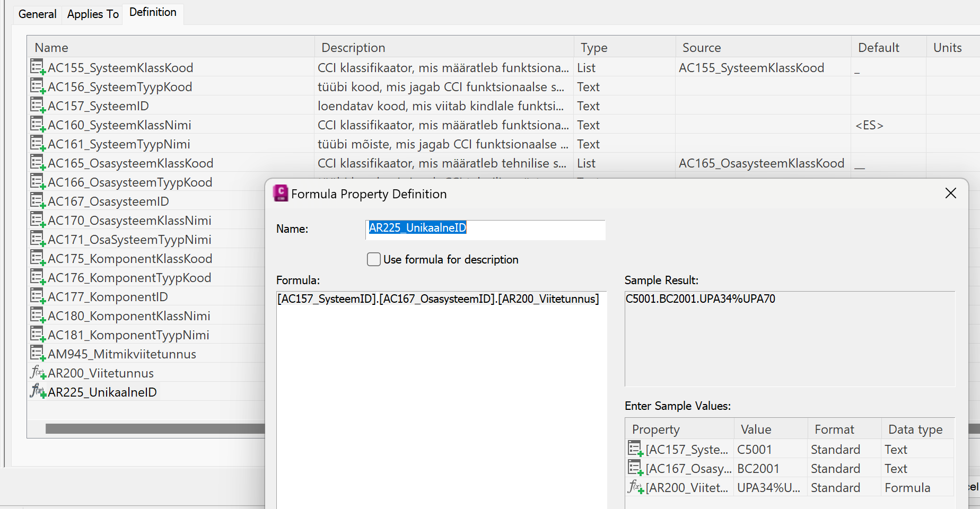Screen dimensions: 980x509
Task: Enable Use formula for description checkbox
Action: pos(374,259)
